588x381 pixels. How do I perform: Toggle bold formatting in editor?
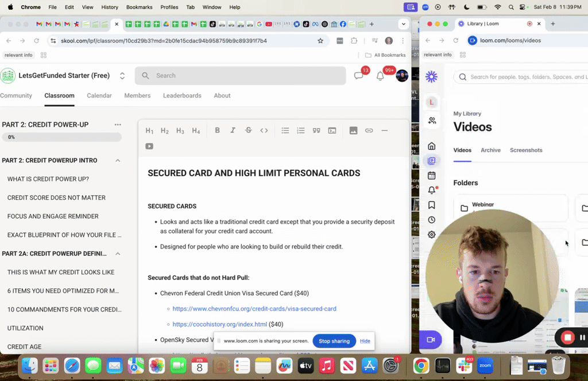coord(217,130)
